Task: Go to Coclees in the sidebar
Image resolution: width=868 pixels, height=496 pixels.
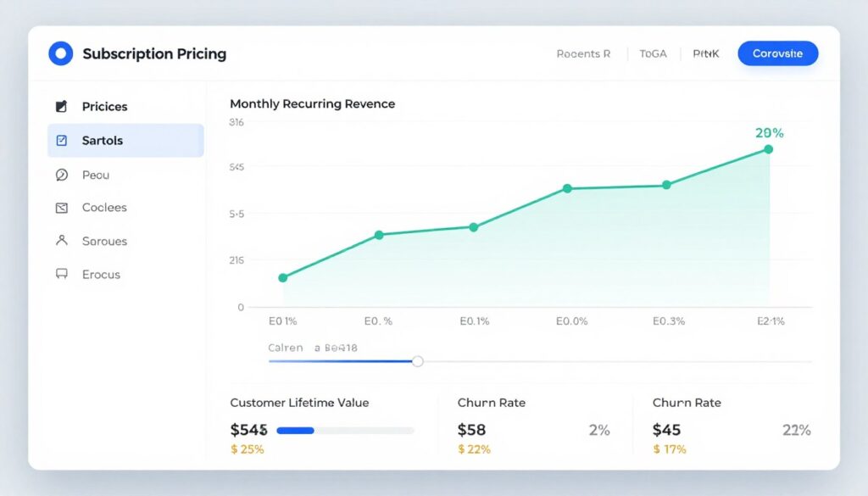Action: (125, 208)
